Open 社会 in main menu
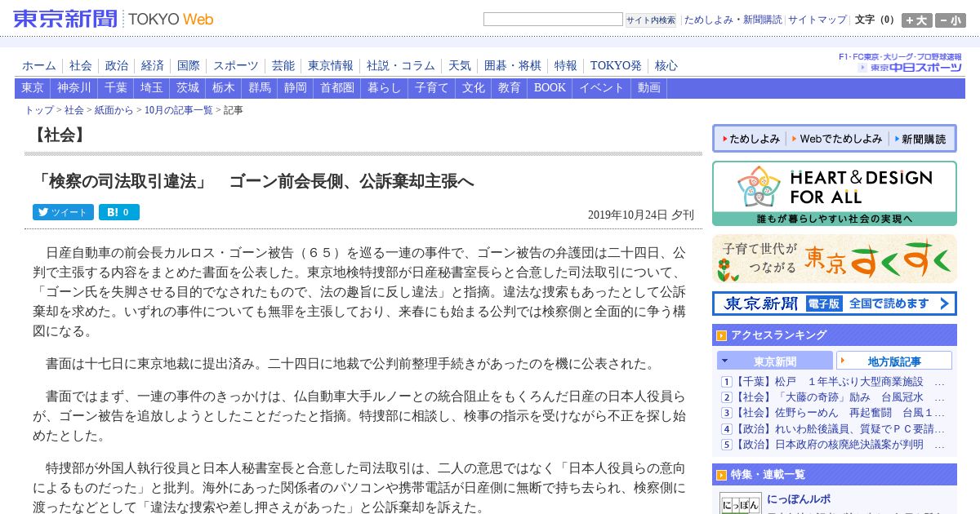Screen dimensions: 980x514 81,65
